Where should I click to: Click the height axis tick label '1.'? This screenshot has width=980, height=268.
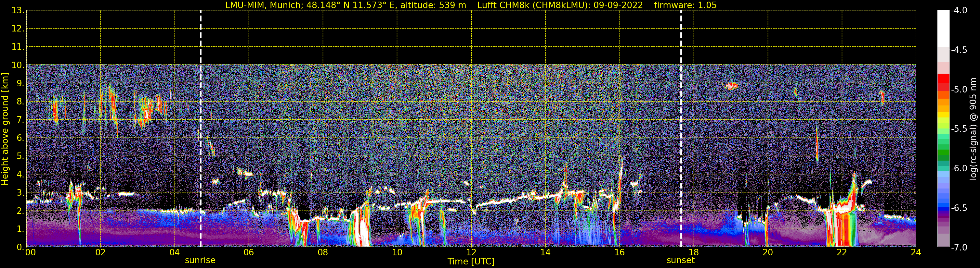[x=20, y=229]
